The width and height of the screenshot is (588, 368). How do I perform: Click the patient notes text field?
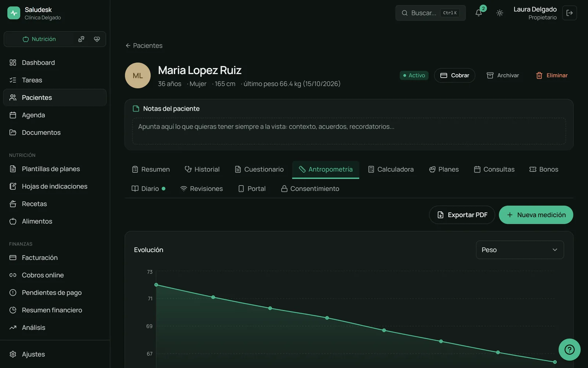pyautogui.click(x=349, y=131)
